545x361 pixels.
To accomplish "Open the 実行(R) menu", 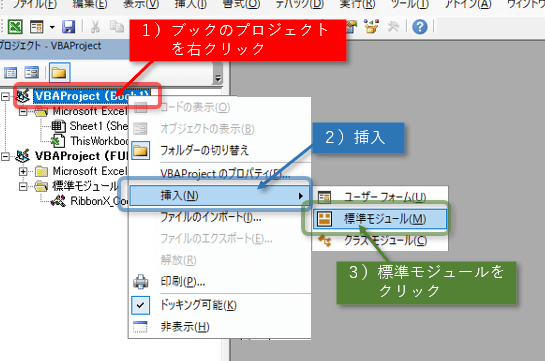I will coord(357,5).
